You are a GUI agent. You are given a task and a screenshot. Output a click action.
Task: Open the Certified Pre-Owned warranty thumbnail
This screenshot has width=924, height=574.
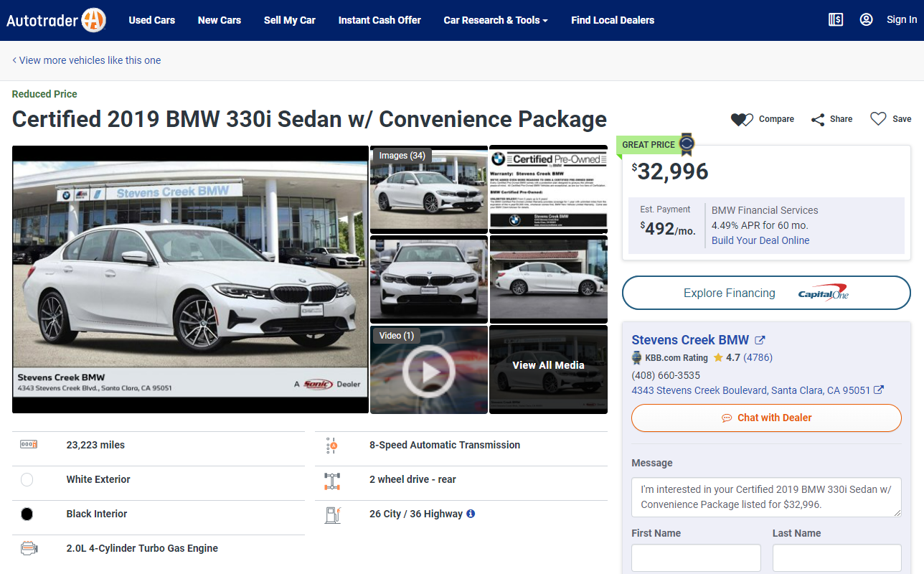click(549, 189)
